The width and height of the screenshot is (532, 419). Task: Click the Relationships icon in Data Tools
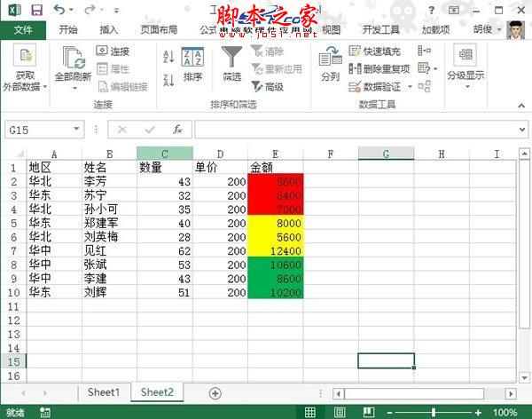(x=424, y=86)
